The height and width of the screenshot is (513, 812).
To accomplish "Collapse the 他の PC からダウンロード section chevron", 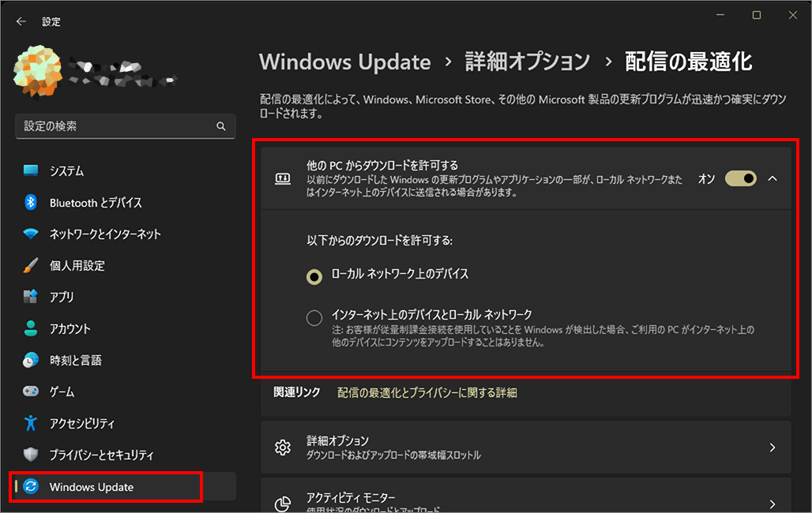I will 773,178.
